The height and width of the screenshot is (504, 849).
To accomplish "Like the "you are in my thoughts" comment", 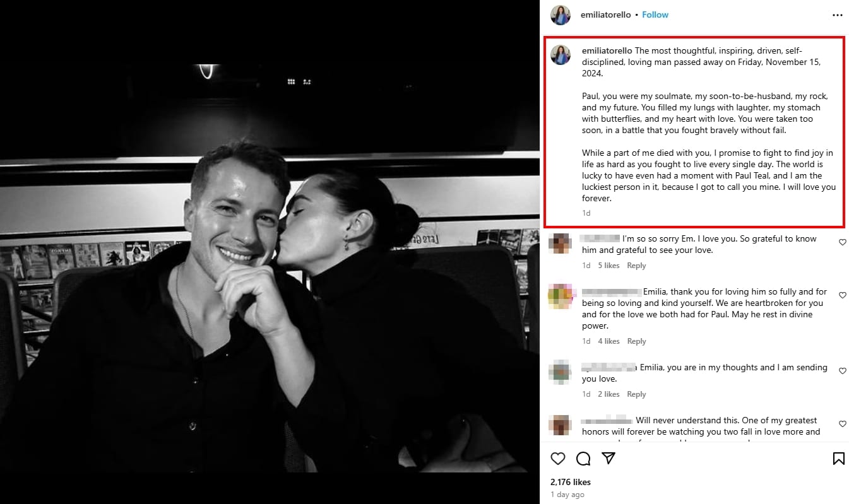I will [x=842, y=371].
